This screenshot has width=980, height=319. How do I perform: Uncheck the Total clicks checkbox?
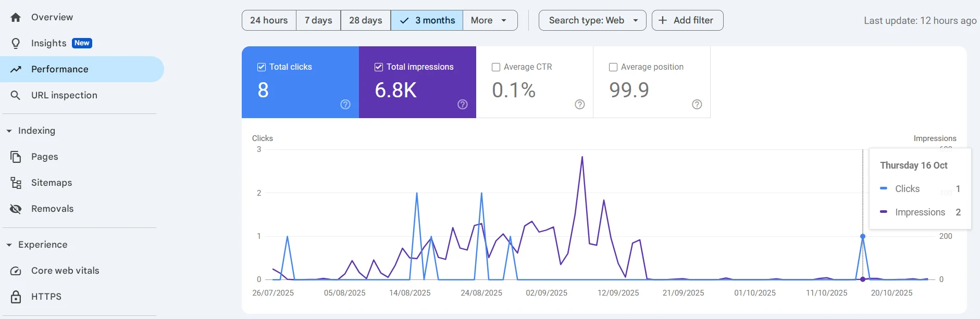[x=262, y=67]
